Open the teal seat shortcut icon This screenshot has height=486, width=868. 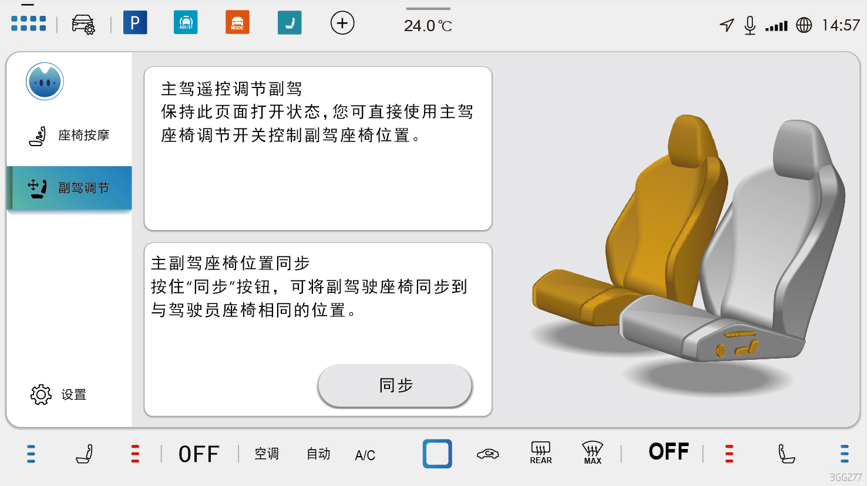(x=290, y=23)
